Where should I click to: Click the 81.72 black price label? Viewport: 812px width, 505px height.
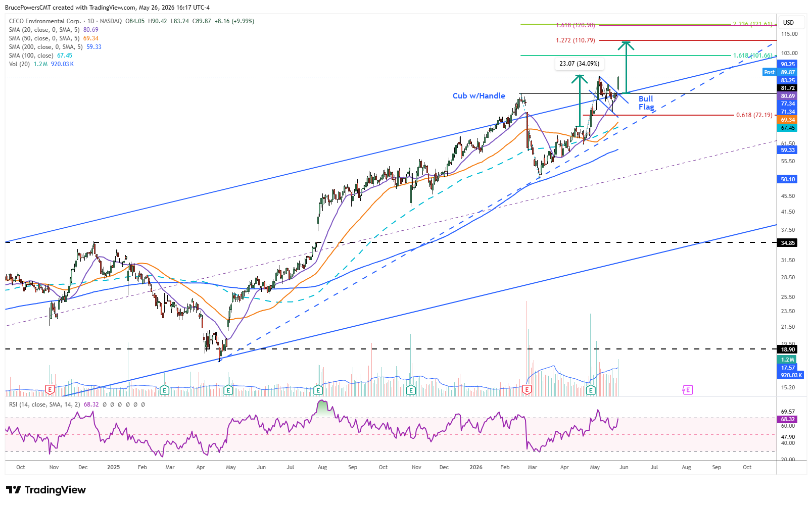(x=788, y=88)
